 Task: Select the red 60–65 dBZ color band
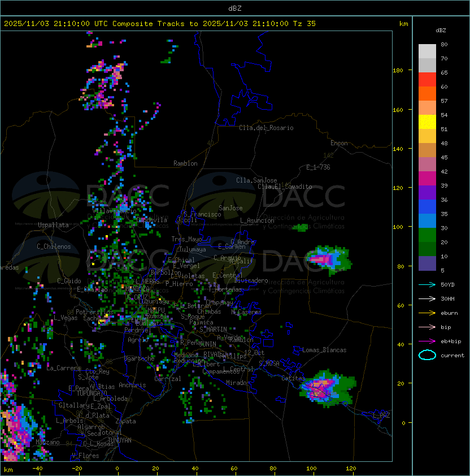point(427,80)
